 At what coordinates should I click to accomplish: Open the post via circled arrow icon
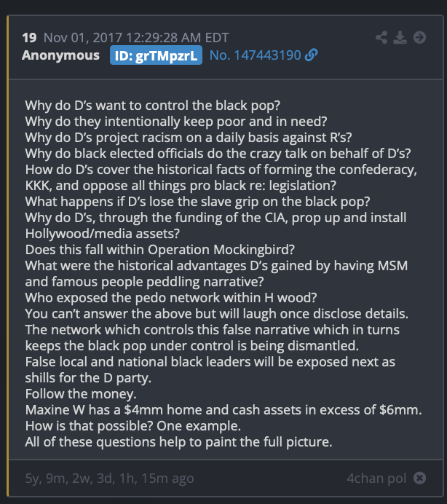click(419, 38)
